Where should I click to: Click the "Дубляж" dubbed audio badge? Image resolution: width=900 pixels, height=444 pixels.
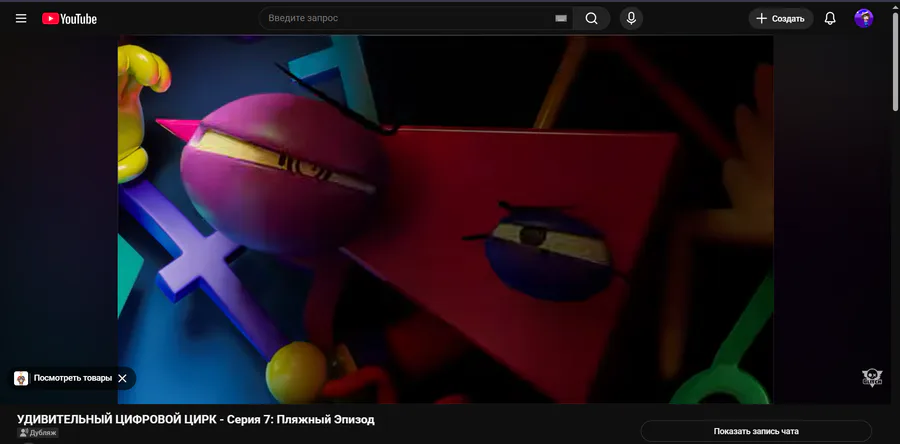(x=38, y=433)
